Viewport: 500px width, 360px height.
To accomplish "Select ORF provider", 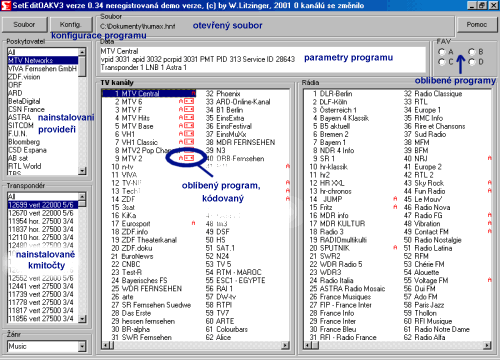I will tap(43, 85).
